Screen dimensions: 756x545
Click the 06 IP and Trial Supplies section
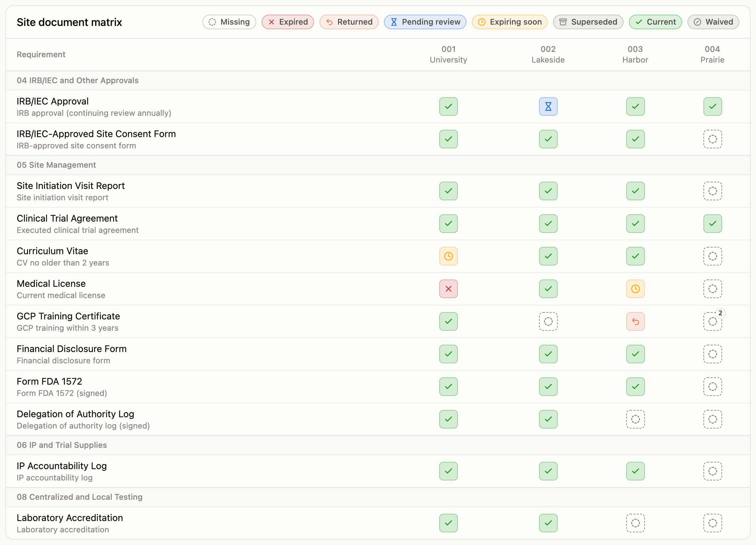[x=62, y=446]
